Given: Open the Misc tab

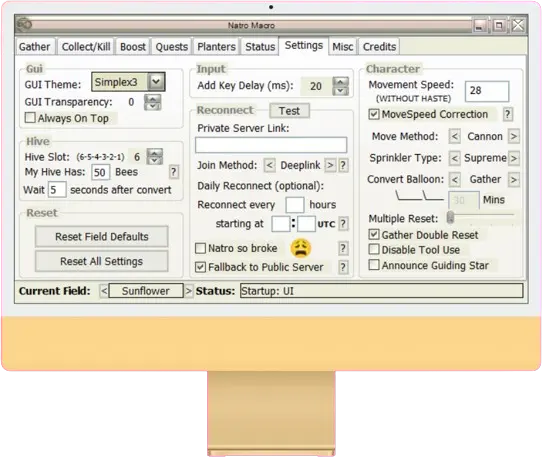Looking at the screenshot, I should pos(342,47).
